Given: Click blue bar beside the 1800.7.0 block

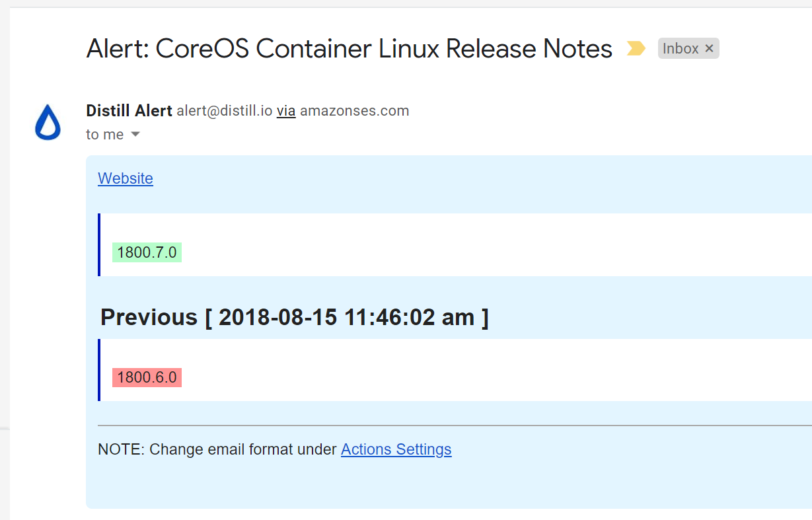Looking at the screenshot, I should (99, 244).
